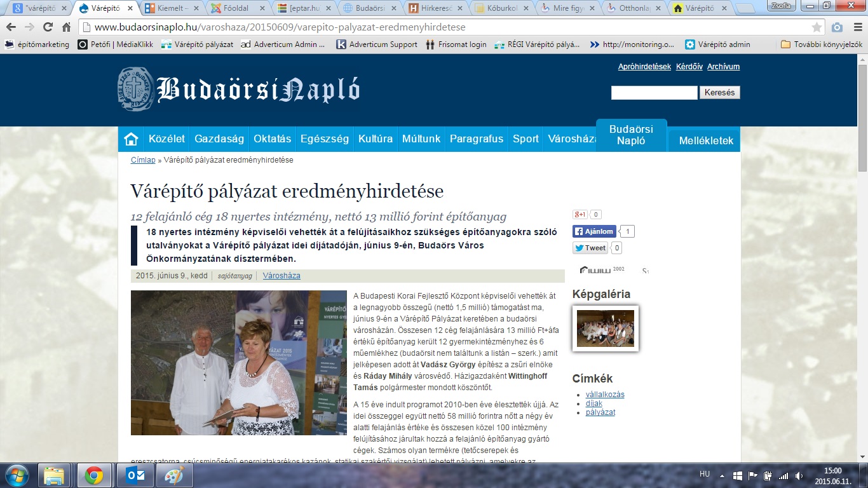Open the Egészség menu section
The width and height of the screenshot is (868, 488).
coord(325,139)
